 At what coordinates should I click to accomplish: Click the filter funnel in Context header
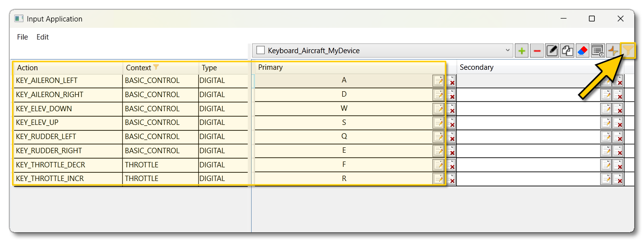pyautogui.click(x=156, y=67)
